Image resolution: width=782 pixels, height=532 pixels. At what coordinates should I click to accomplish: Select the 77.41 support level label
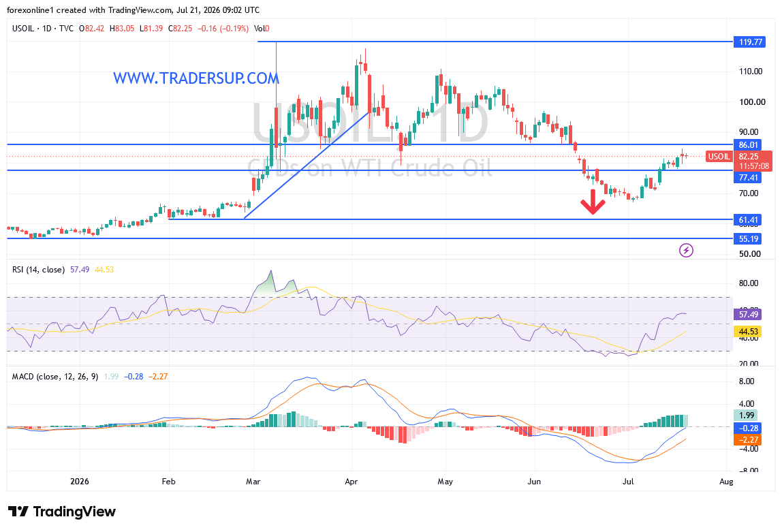747,178
